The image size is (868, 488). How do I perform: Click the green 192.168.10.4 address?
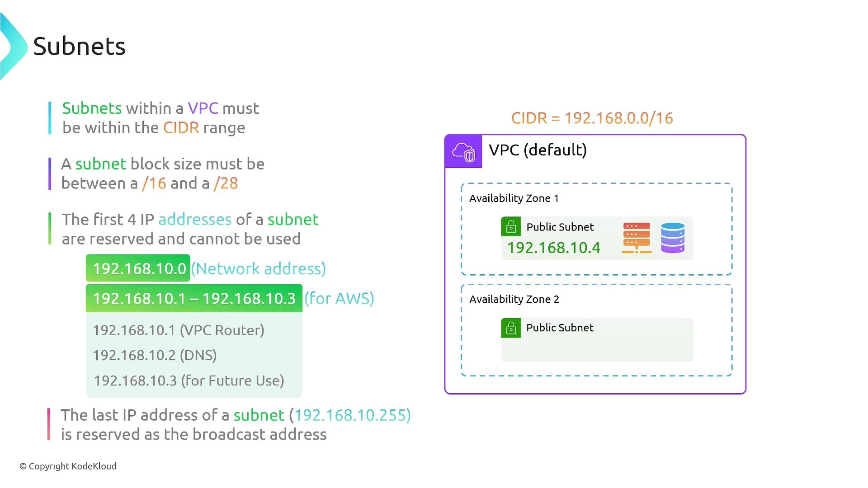pos(553,248)
